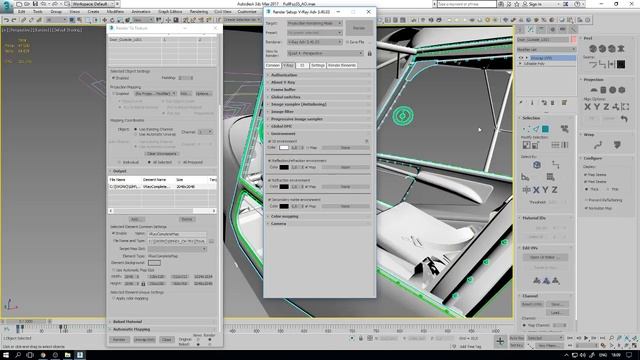Pick the white GI environment color swatch
The width and height of the screenshot is (640, 360).
click(x=284, y=148)
